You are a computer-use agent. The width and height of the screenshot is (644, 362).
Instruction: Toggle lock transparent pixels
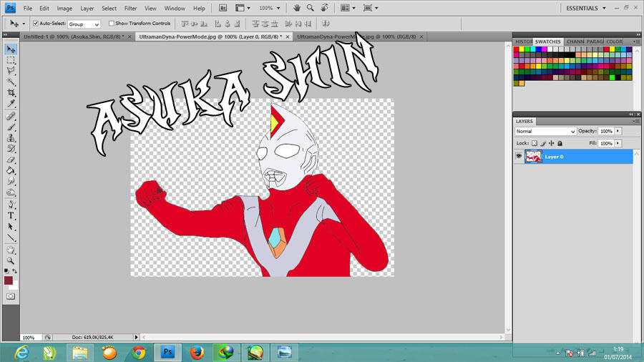point(535,143)
